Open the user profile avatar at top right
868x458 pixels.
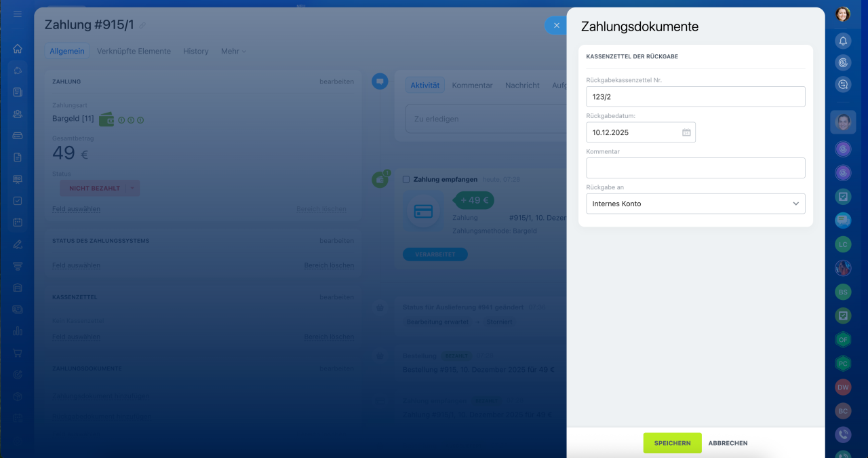[x=843, y=14]
